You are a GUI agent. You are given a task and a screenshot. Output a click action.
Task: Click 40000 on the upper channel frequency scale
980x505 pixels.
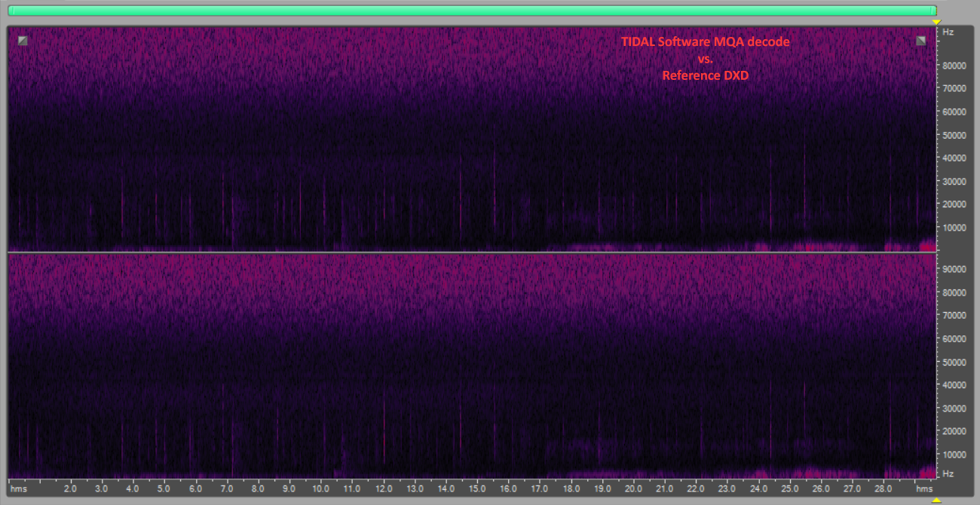pos(955,158)
